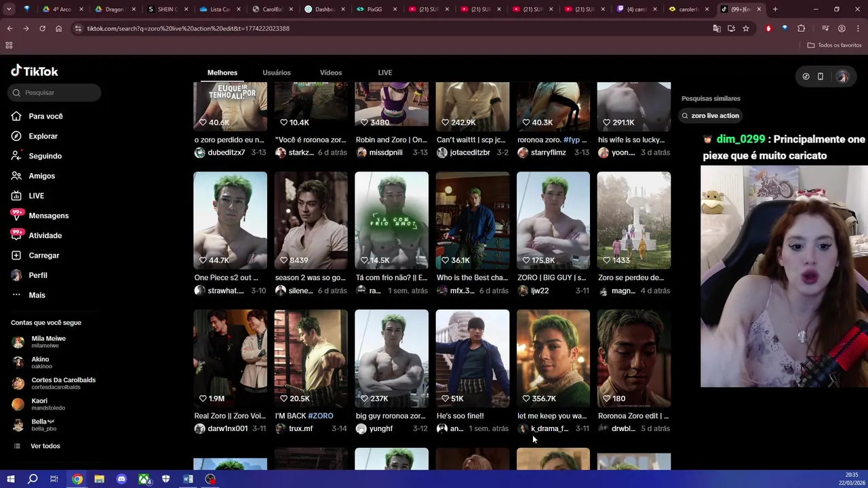Reload the TikTok page

click(x=42, y=28)
